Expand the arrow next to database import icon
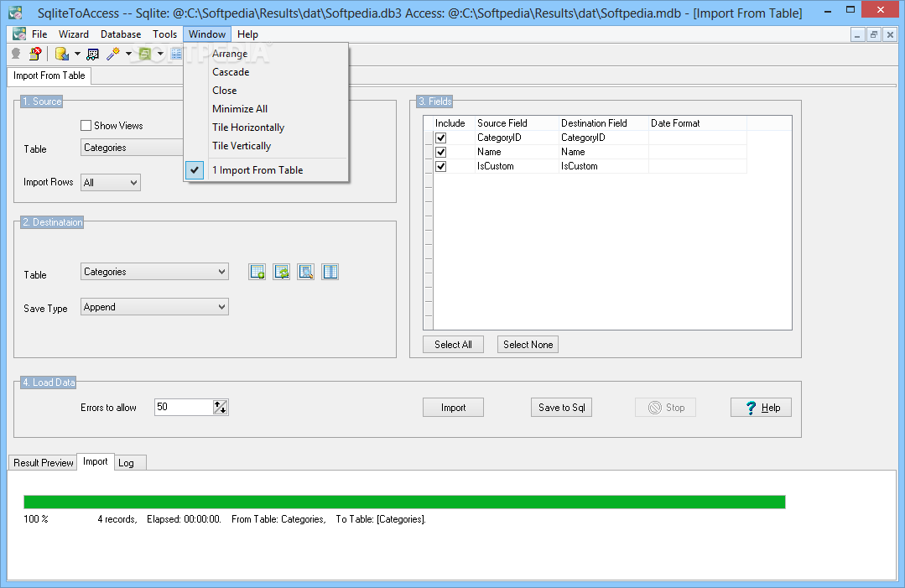The width and height of the screenshot is (905, 588). pyautogui.click(x=77, y=54)
